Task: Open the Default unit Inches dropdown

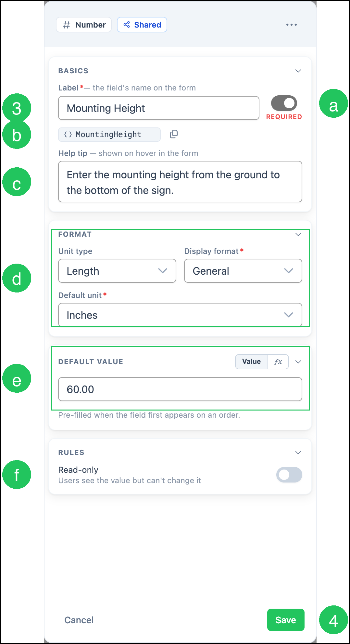Action: pos(180,315)
